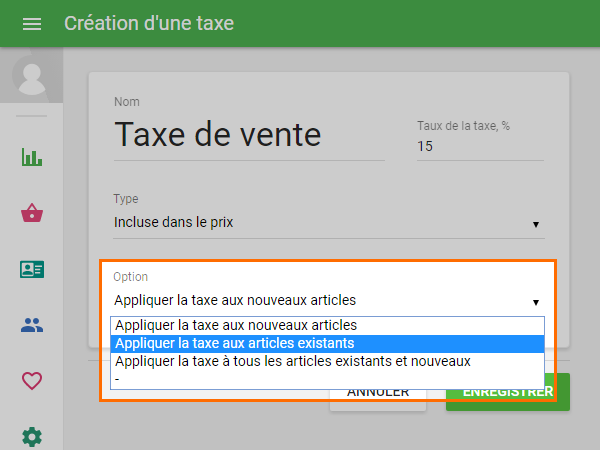Open the items shopping basket section

click(x=32, y=213)
